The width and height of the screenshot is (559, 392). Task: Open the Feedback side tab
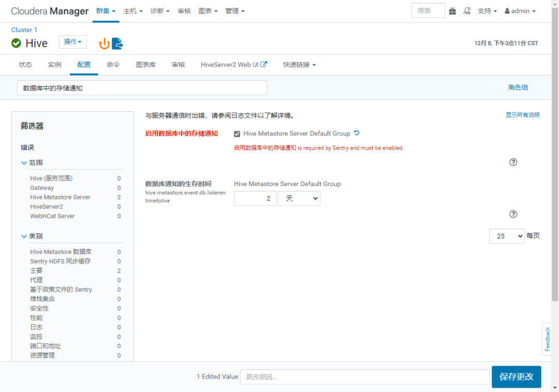547,339
